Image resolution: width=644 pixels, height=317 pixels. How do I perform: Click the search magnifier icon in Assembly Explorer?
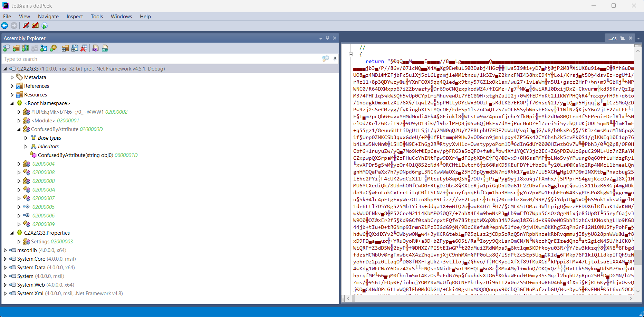click(x=326, y=59)
